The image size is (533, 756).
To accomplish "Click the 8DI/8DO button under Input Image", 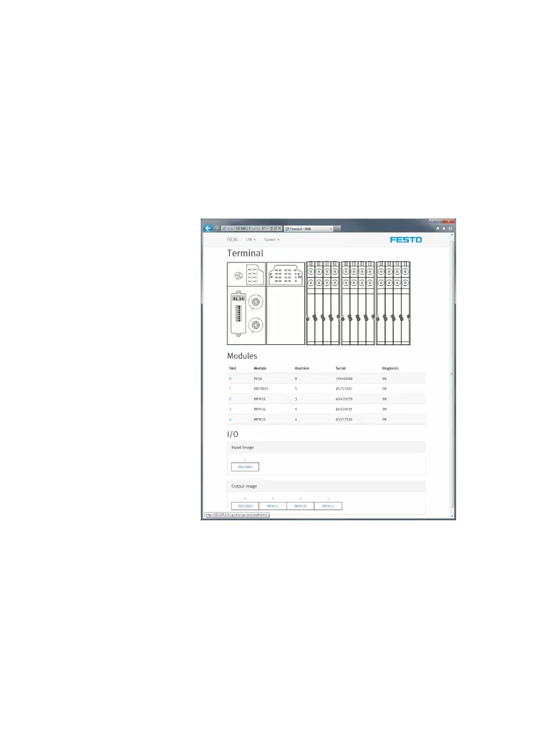I will [x=245, y=467].
